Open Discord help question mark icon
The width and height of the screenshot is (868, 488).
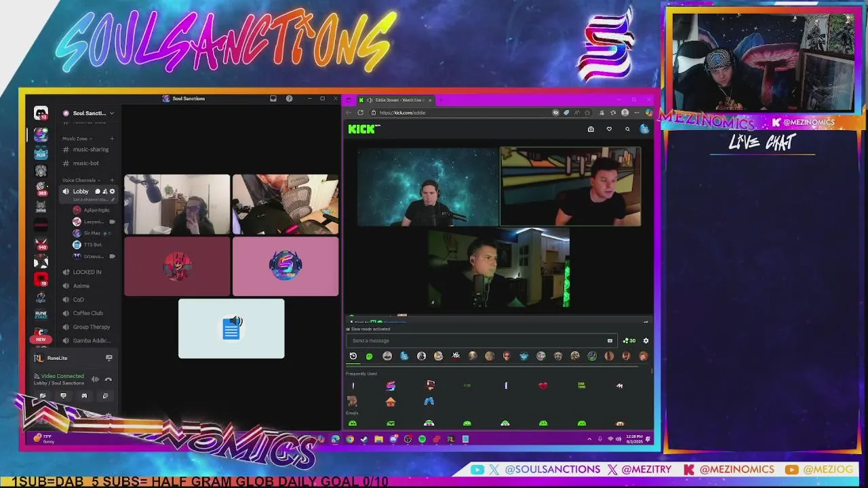click(289, 98)
